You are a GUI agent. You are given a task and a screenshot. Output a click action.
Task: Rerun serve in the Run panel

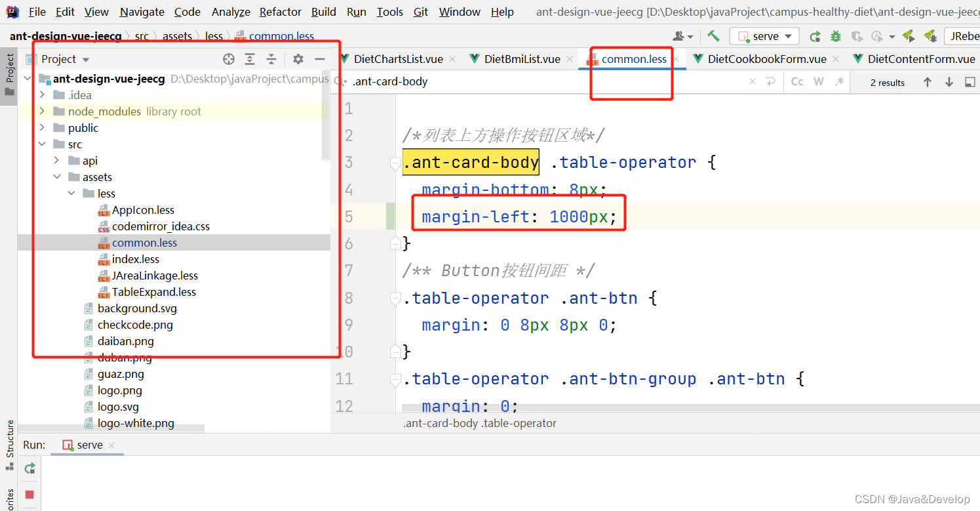click(29, 468)
